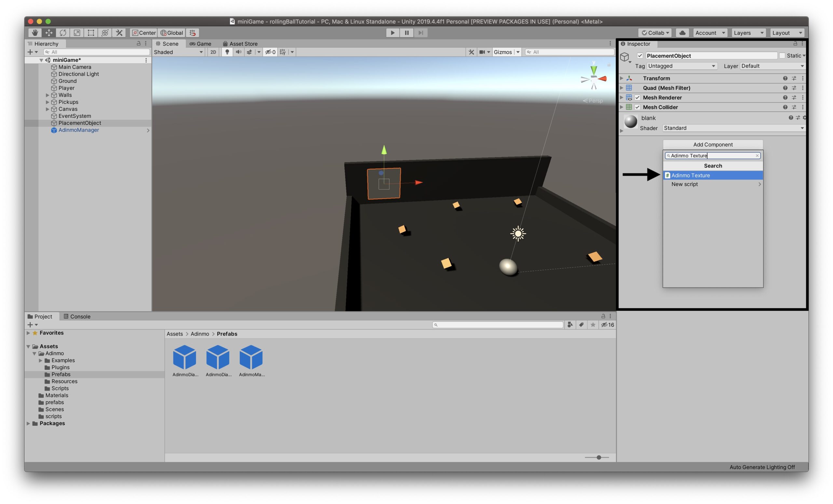Image resolution: width=833 pixels, height=504 pixels.
Task: Open the Account dropdown
Action: tap(710, 33)
